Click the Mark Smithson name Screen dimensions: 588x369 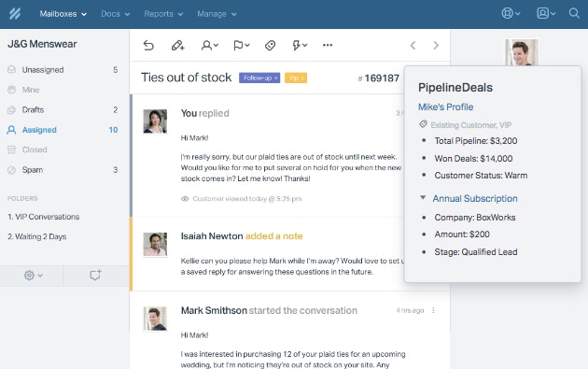[x=214, y=310]
